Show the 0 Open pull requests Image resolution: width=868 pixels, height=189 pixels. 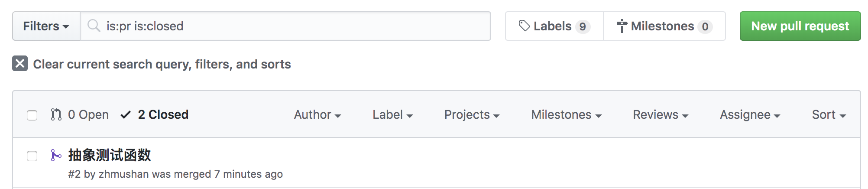point(88,114)
